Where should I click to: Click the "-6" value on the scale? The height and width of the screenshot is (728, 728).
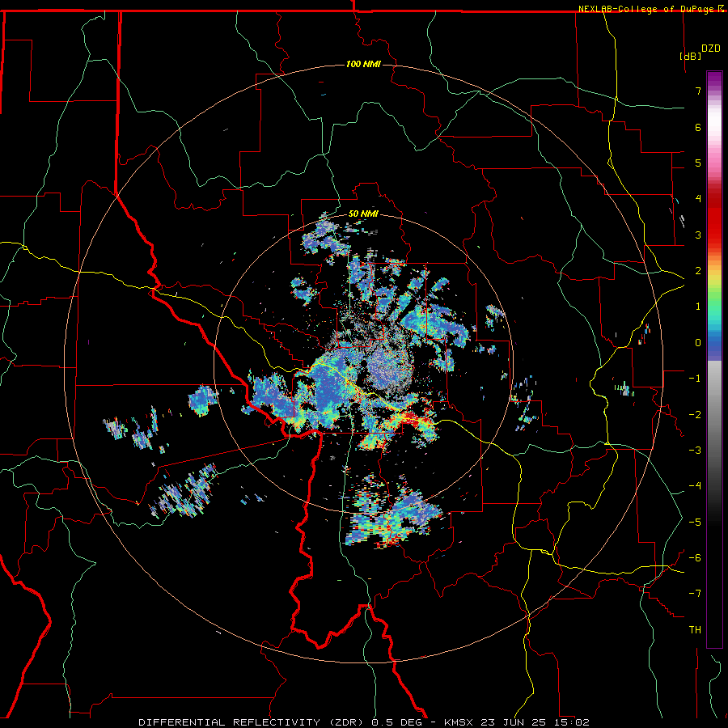(695, 558)
